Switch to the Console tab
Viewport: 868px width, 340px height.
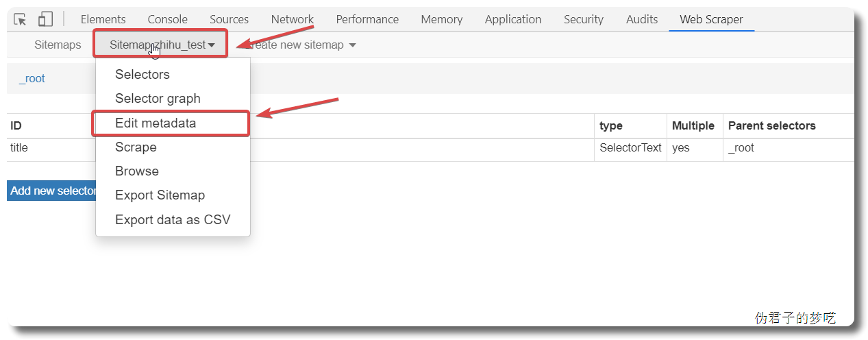point(168,19)
